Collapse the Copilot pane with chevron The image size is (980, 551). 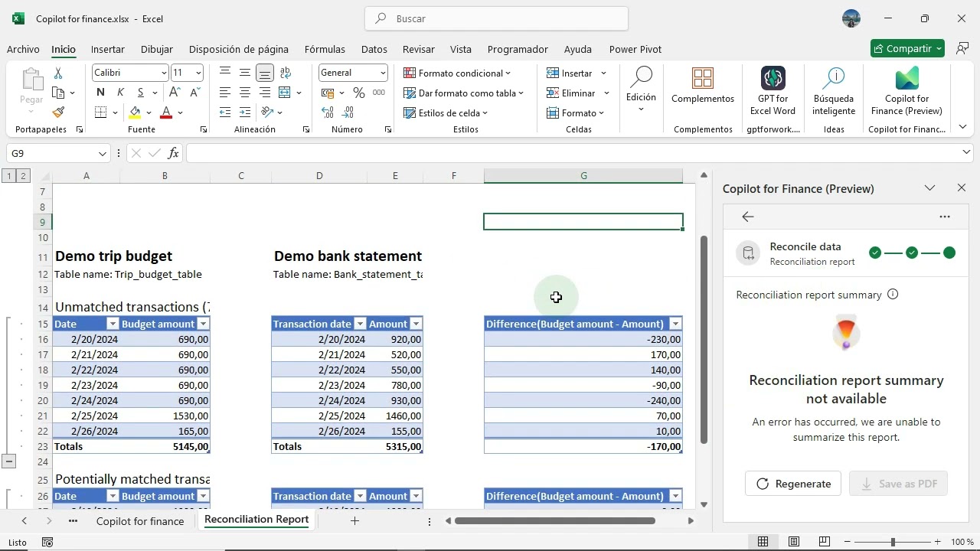[929, 188]
